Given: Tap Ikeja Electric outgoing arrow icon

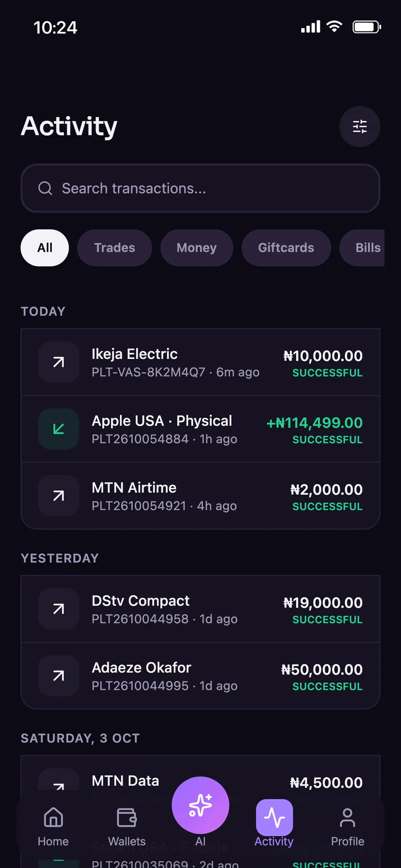Looking at the screenshot, I should point(59,362).
